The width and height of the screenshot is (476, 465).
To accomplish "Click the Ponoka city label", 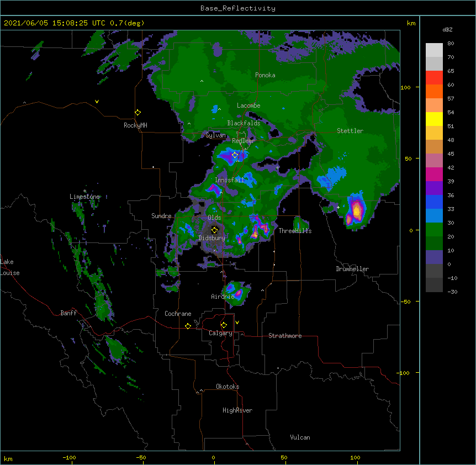I will tap(265, 75).
